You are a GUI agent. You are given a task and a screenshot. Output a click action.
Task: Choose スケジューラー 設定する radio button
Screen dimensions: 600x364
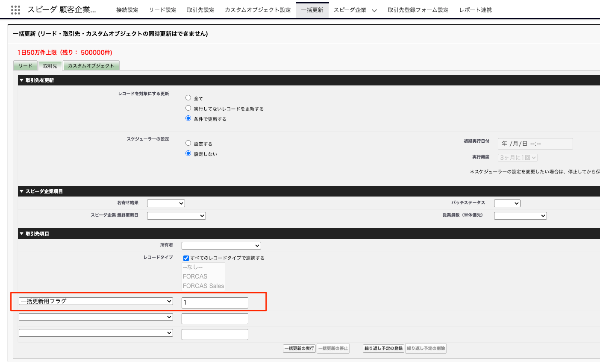coord(188,143)
